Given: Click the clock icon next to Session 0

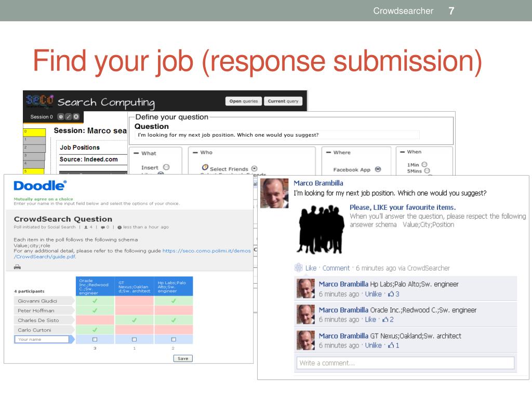Looking at the screenshot, I should point(61,117).
